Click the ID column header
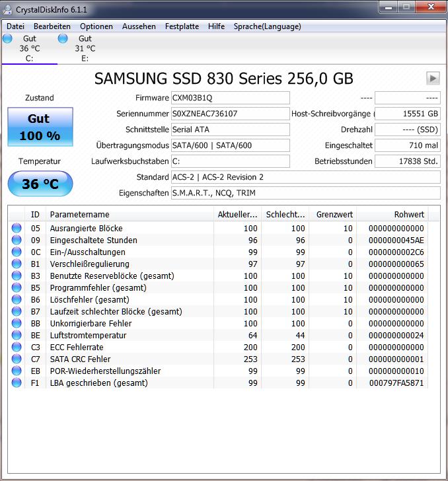Screen dimensions: 448x481 35,215
